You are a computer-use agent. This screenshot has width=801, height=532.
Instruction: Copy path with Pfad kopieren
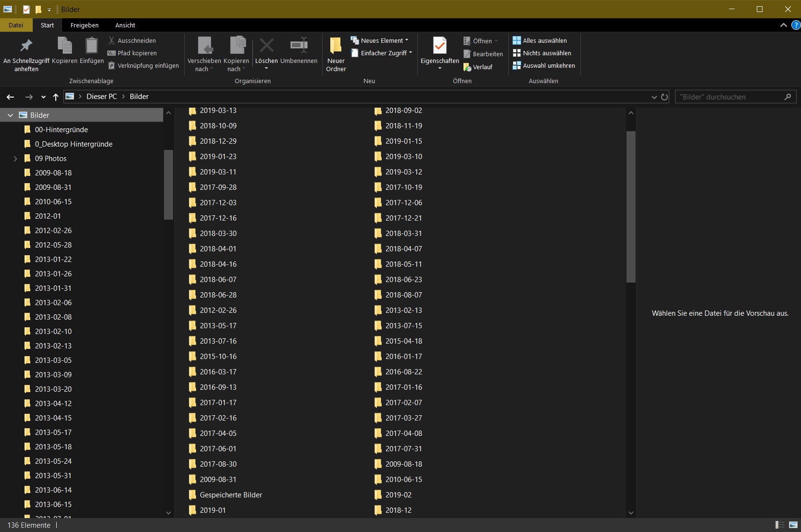pyautogui.click(x=132, y=53)
